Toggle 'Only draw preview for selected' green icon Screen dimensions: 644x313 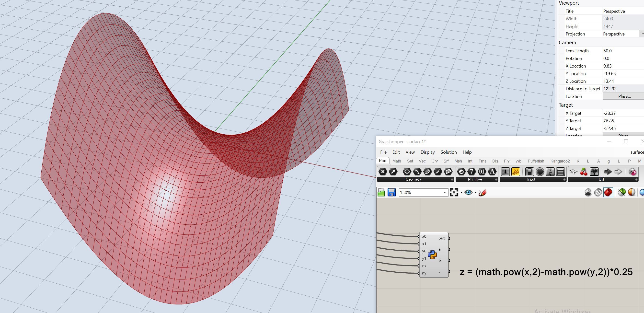click(622, 193)
